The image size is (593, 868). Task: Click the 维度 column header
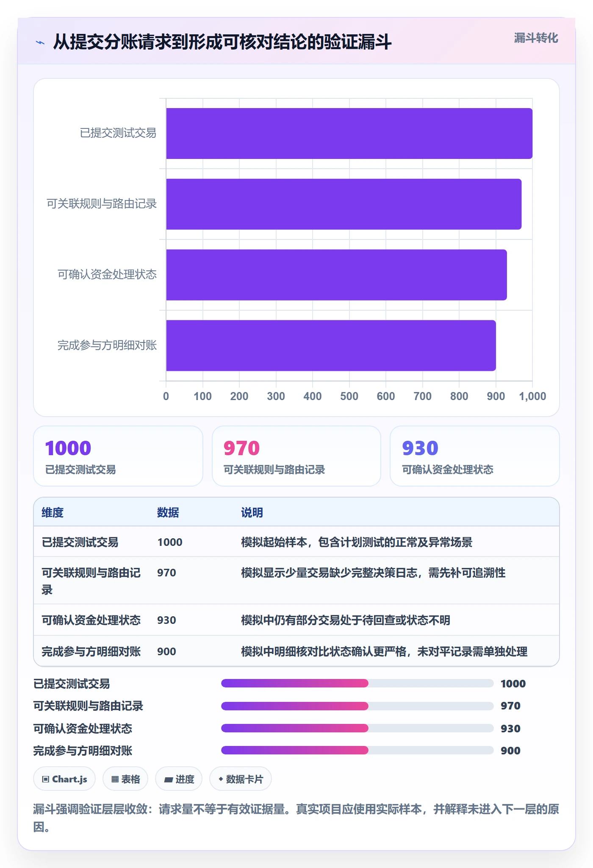click(x=53, y=512)
